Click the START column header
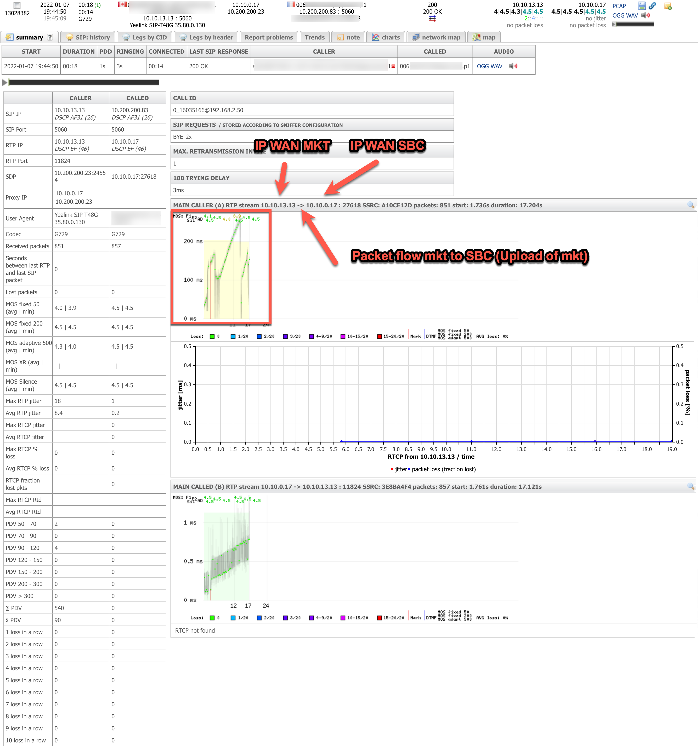Viewport: 700px width, 750px height. (x=31, y=52)
